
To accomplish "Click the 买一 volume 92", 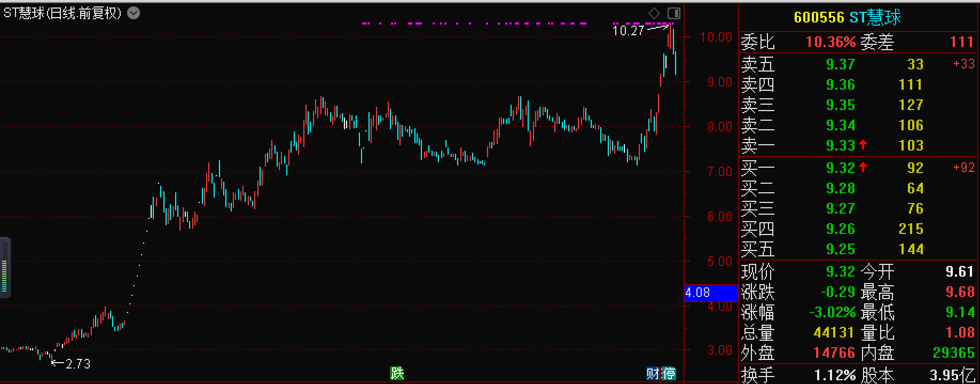I will click(x=915, y=168).
